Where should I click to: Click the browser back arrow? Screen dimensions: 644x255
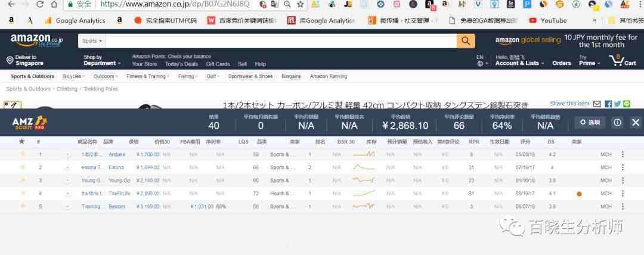pos(11,4)
